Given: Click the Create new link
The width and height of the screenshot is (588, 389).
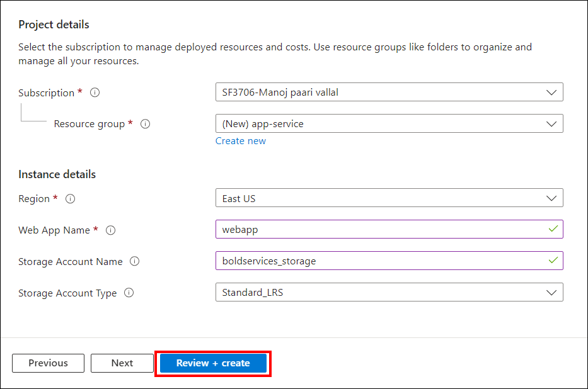Looking at the screenshot, I should (240, 141).
